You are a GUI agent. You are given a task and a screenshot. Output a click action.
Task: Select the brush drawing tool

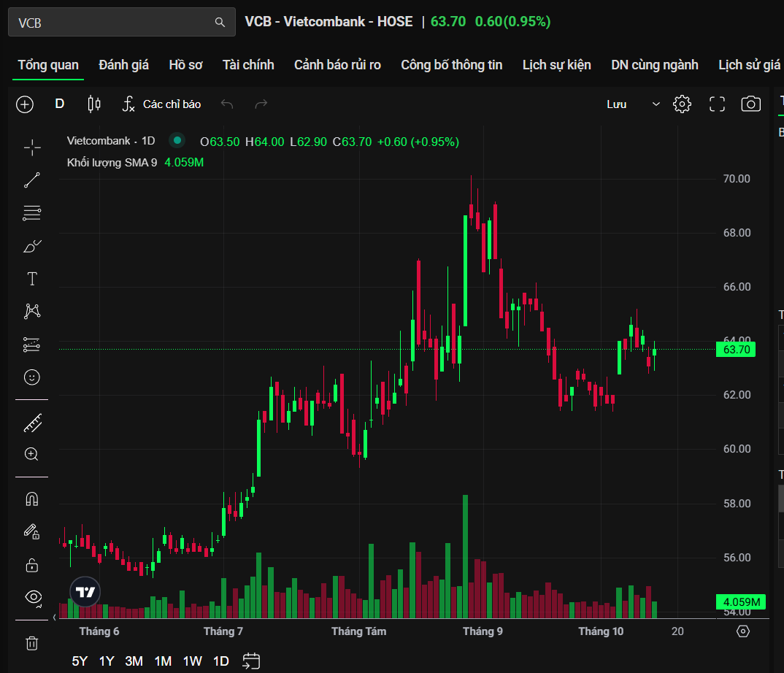coord(32,246)
